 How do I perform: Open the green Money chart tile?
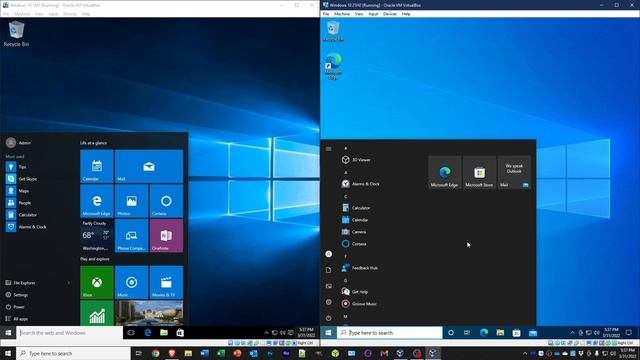click(97, 313)
